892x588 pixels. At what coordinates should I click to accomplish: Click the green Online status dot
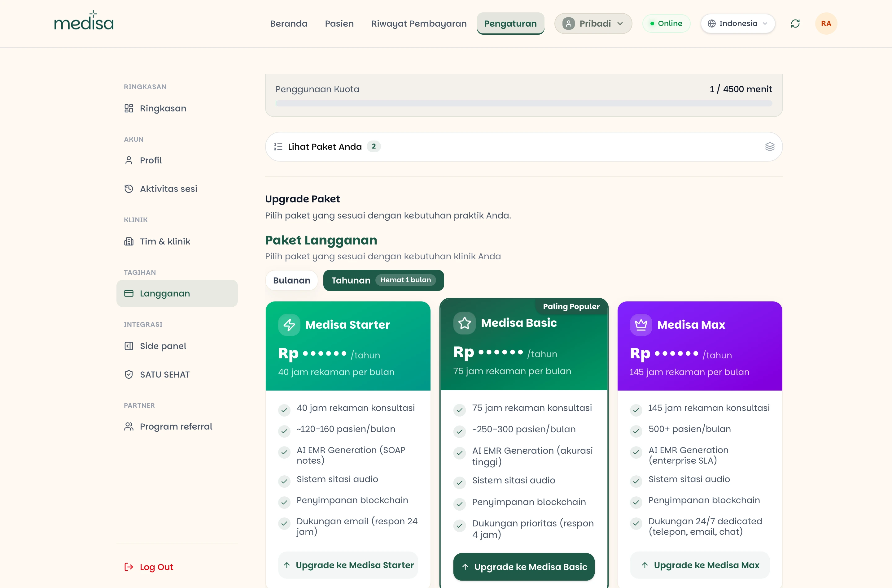pos(652,24)
